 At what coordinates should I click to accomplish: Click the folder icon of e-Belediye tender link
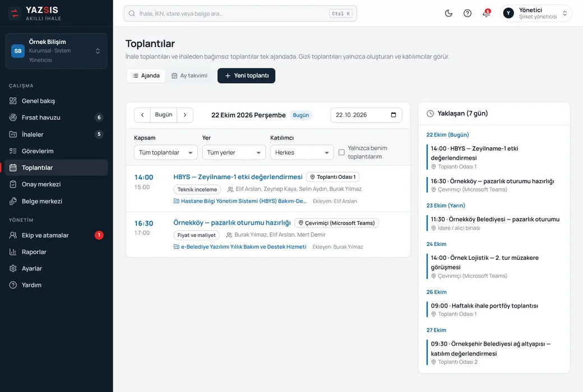tap(176, 247)
